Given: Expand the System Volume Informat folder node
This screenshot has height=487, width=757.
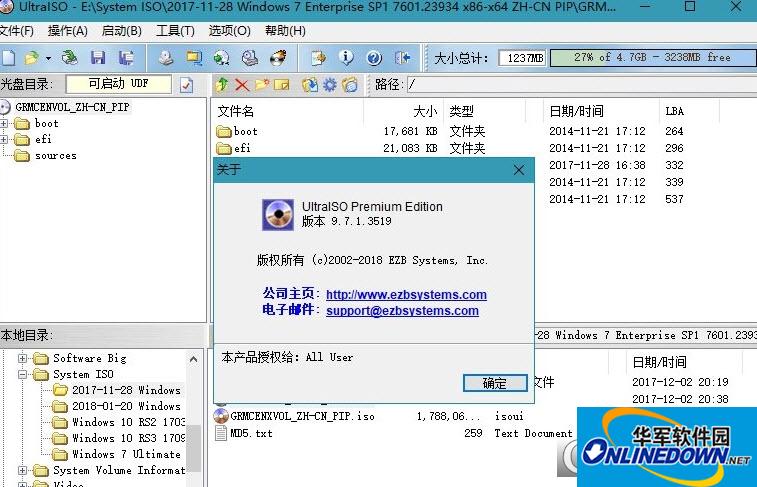Looking at the screenshot, I should tap(22, 470).
